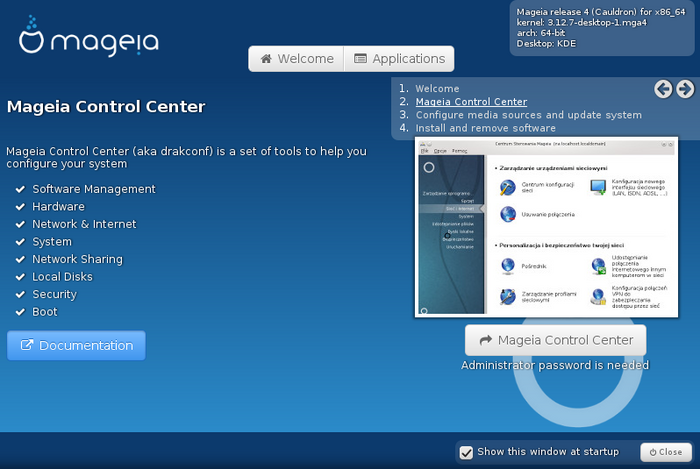700x469 pixels.
Task: Click the checkmark icon beside Boot
Action: (20, 312)
